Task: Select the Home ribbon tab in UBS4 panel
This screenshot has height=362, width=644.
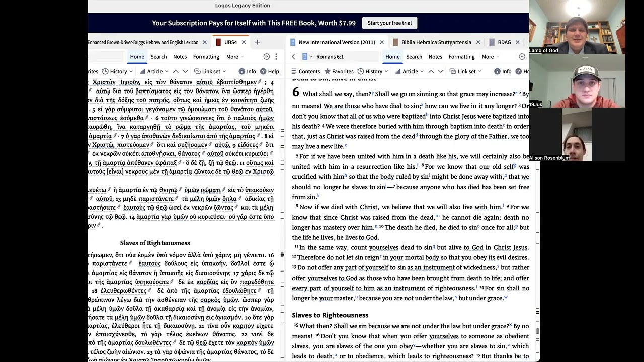Action: pyautogui.click(x=137, y=57)
